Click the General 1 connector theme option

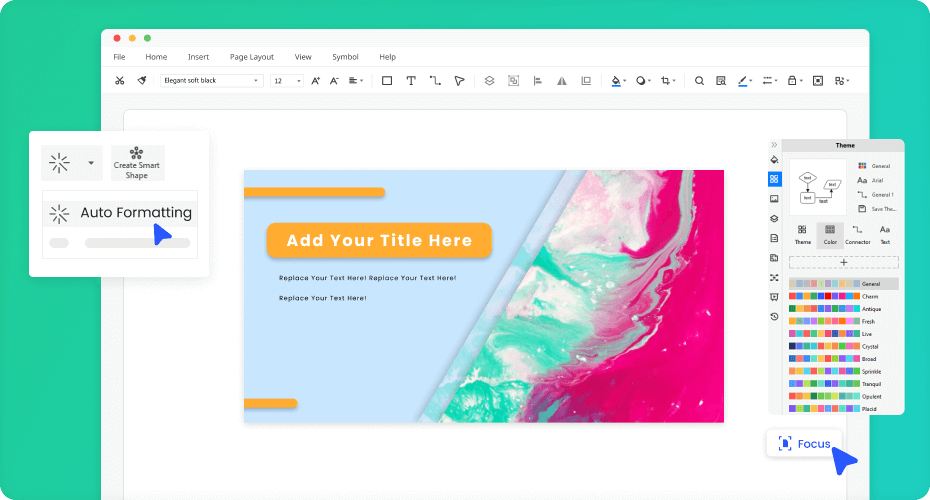pos(875,195)
